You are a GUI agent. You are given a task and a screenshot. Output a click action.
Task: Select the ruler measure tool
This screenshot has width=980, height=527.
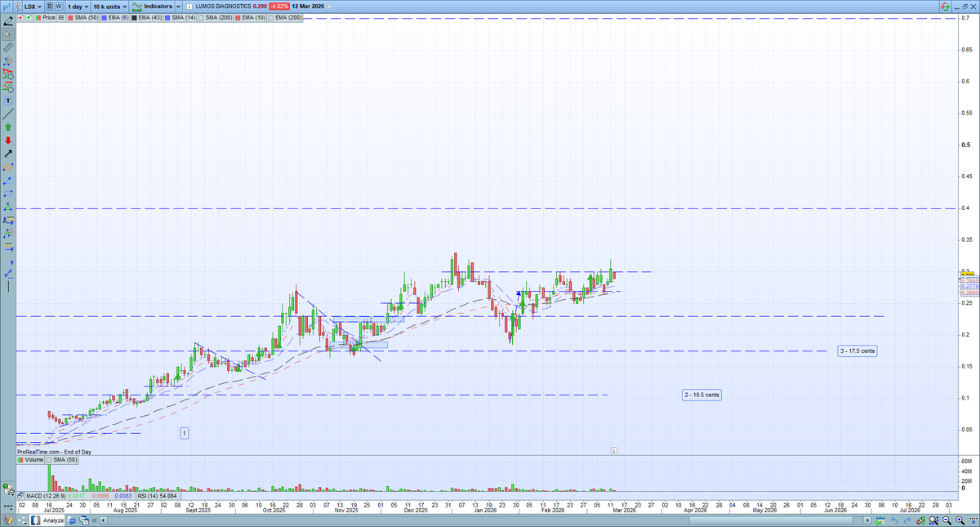(x=8, y=46)
